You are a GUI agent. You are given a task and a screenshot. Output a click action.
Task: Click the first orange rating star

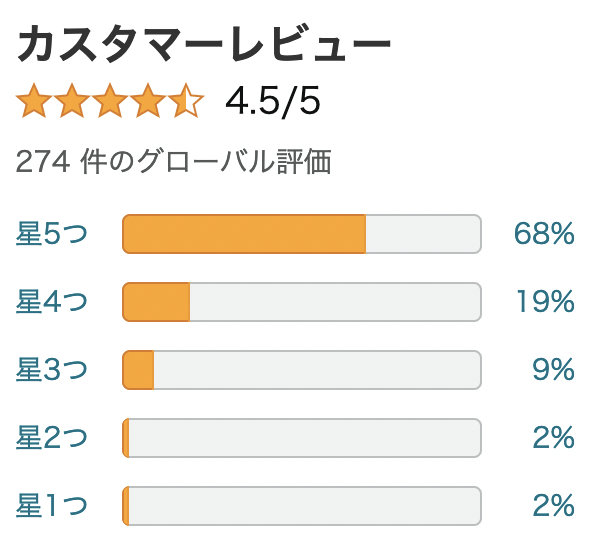tap(33, 100)
